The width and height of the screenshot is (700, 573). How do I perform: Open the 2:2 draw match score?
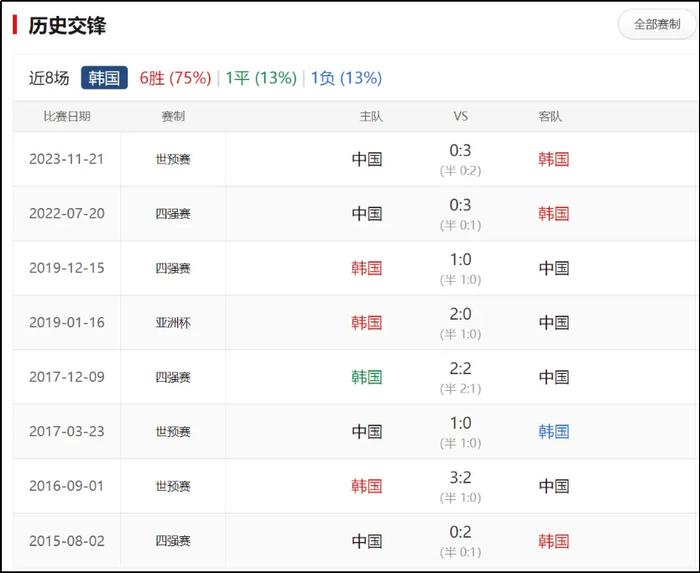(460, 368)
